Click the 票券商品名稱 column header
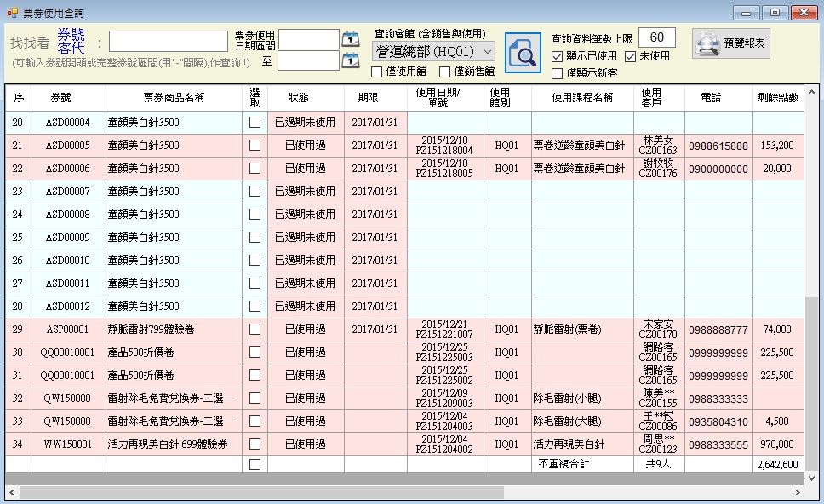 coord(174,98)
